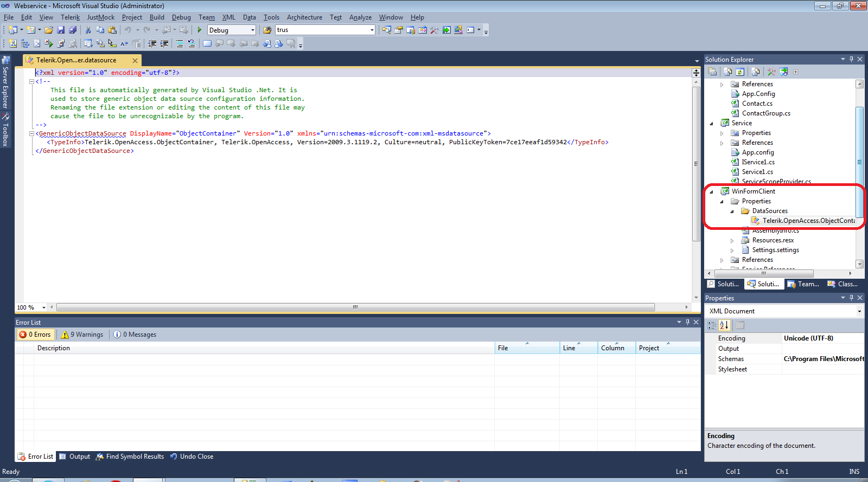Screen dimensions: 868x482
Task: Collapse the GenericObjectDataSource XML element
Action: pos(31,133)
